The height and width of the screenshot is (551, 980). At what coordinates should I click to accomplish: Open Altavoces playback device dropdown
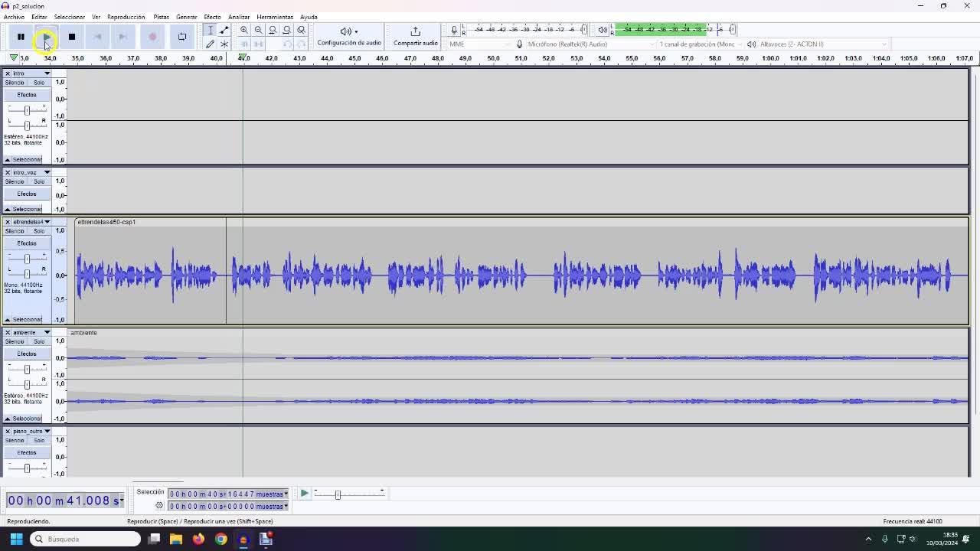823,44
